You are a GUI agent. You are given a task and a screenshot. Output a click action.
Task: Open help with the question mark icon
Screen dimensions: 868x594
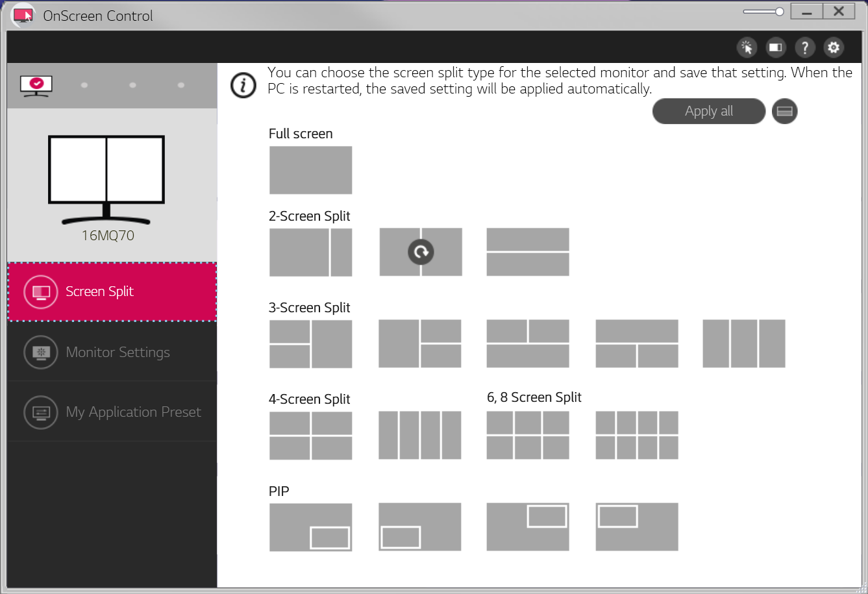click(x=805, y=47)
